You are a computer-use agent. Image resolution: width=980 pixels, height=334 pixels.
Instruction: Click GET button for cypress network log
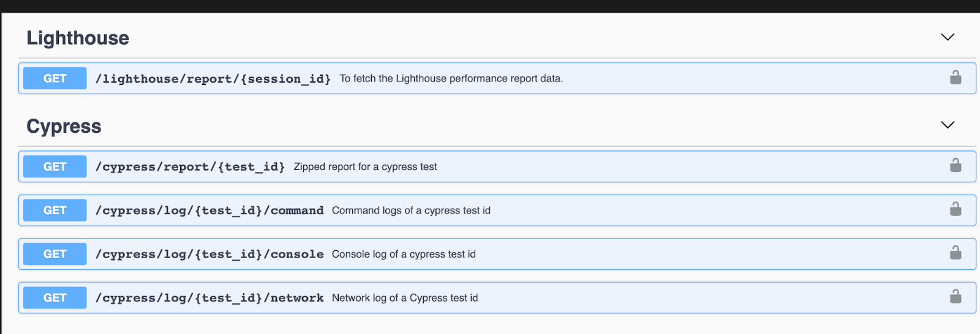(55, 298)
